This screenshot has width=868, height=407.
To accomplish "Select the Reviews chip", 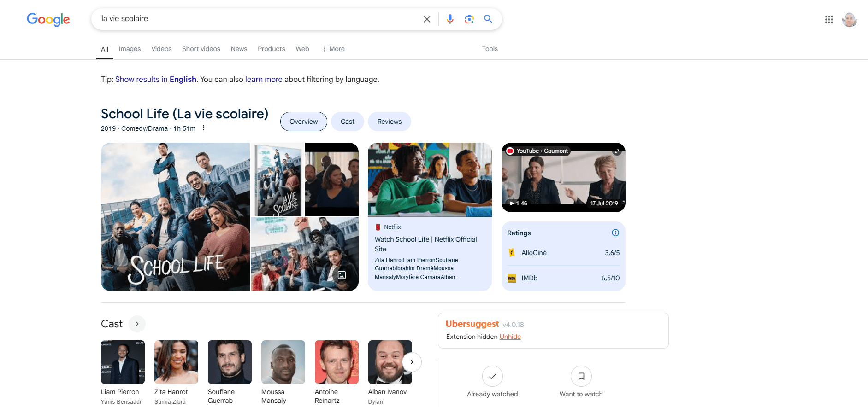I will coord(389,122).
